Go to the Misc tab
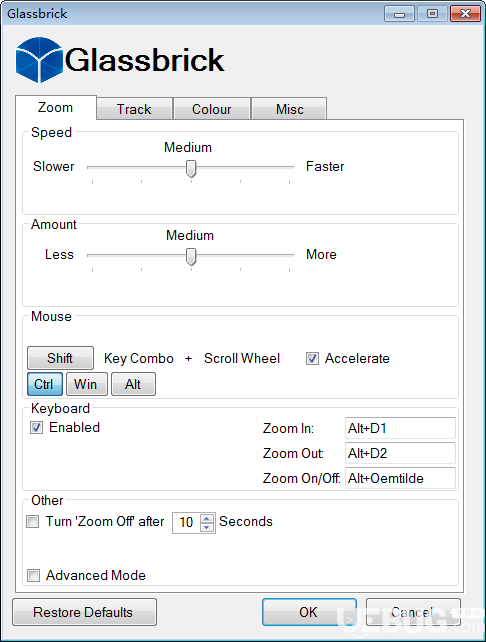This screenshot has width=486, height=642. click(289, 109)
